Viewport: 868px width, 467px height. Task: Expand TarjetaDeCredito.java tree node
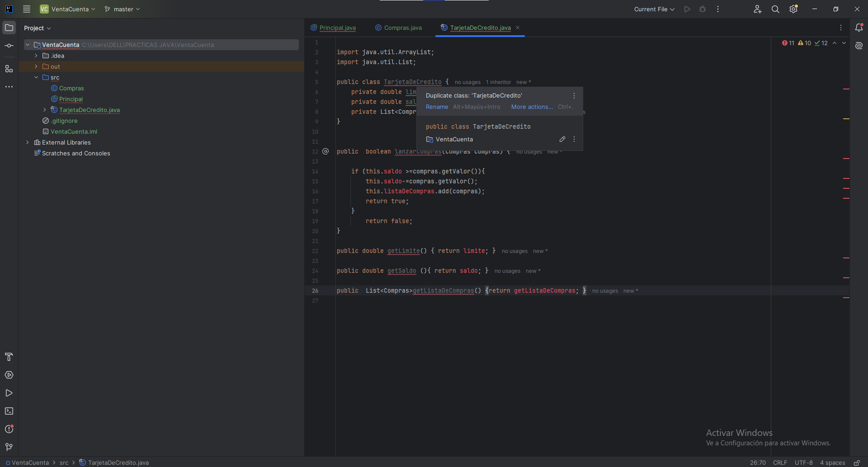pos(45,110)
